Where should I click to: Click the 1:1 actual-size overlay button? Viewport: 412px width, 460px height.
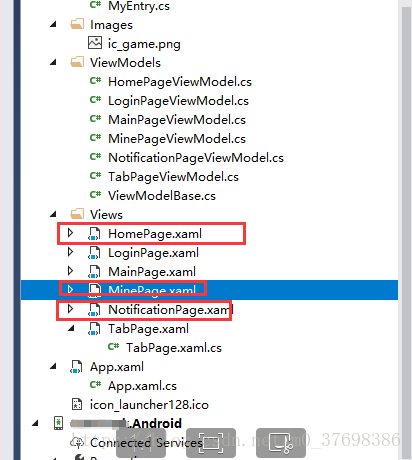(141, 443)
